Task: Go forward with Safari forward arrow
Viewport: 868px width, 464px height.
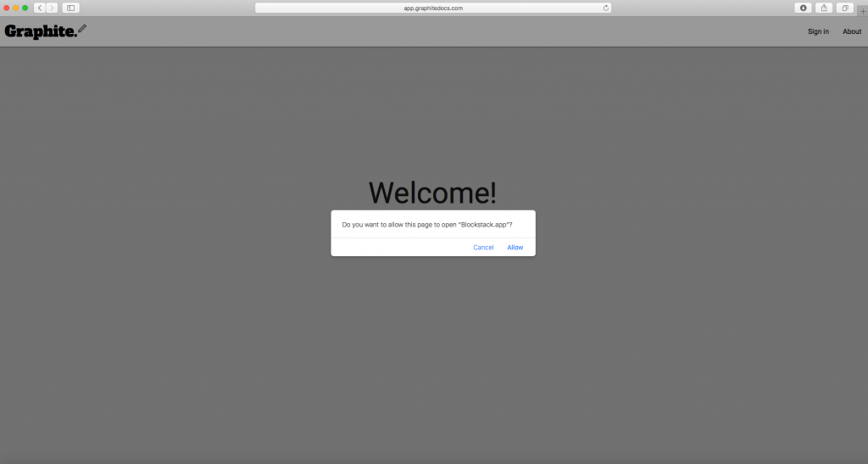Action: [52, 8]
